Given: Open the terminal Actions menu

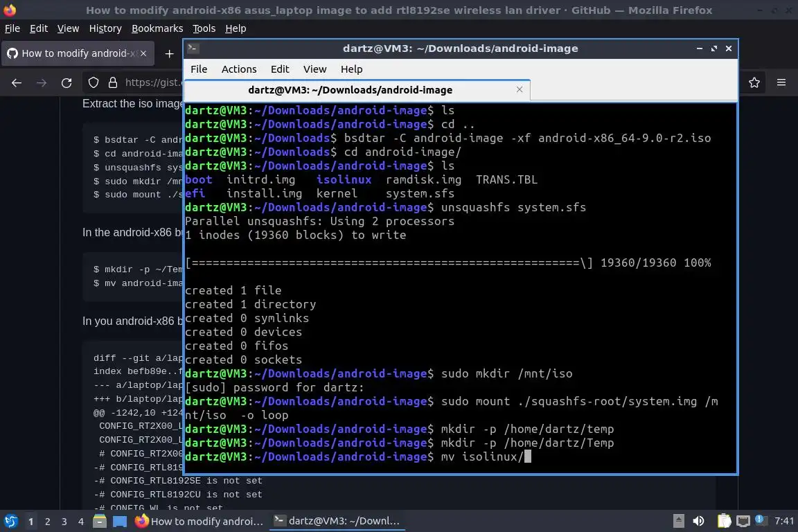Looking at the screenshot, I should pos(239,69).
